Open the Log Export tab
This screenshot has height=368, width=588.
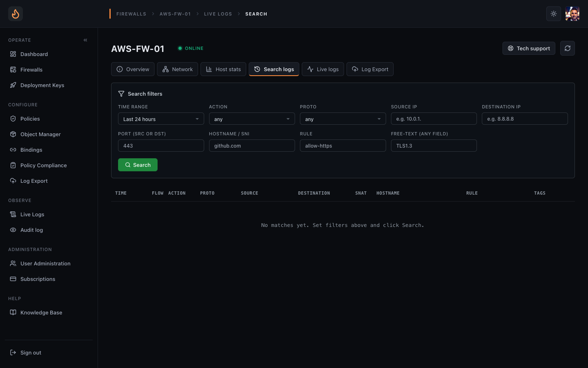pos(370,69)
